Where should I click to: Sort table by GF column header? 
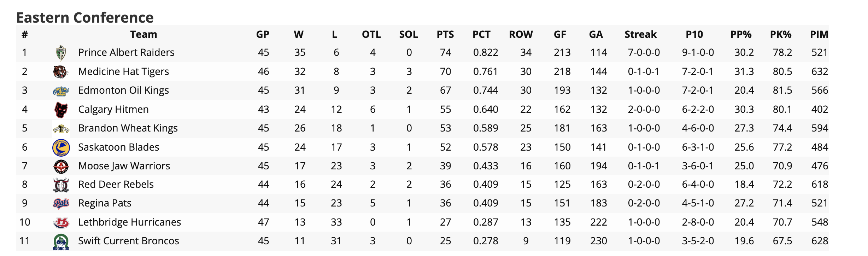560,34
